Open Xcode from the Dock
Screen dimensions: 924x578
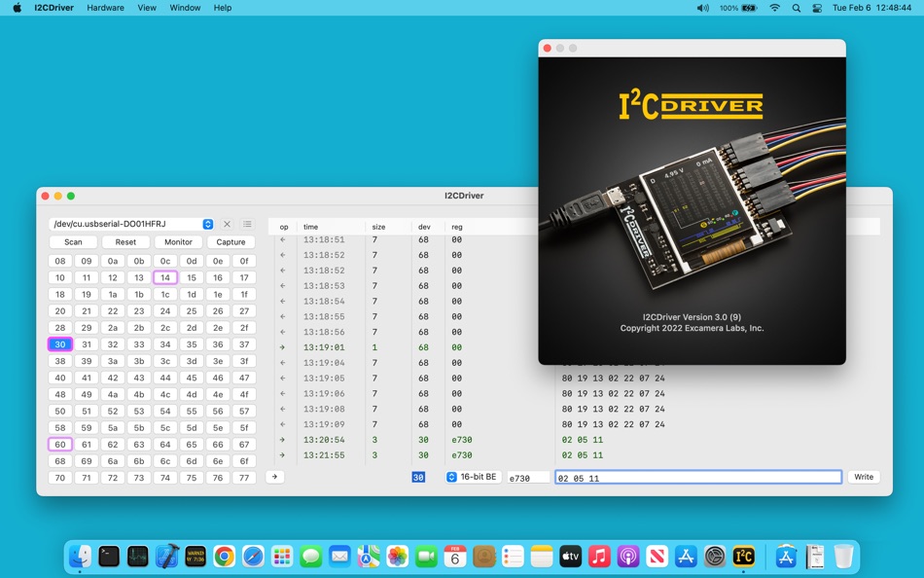coord(166,557)
